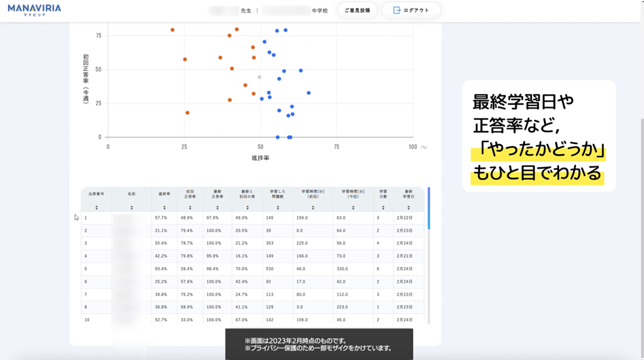Viewport: 644px width, 360px height.
Task: Click the MANAVIRIA logo
Action: point(34,10)
